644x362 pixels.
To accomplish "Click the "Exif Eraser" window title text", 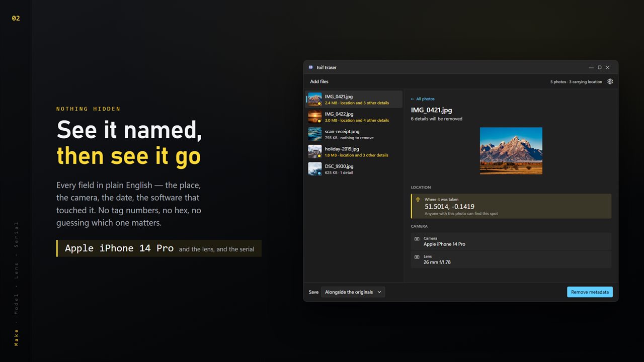I will pyautogui.click(x=327, y=67).
